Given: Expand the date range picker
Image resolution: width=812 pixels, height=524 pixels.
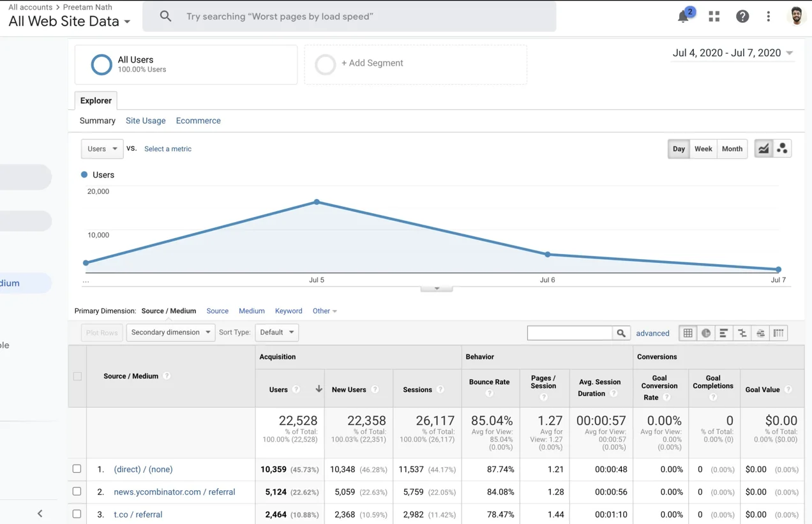Looking at the screenshot, I should [x=732, y=53].
